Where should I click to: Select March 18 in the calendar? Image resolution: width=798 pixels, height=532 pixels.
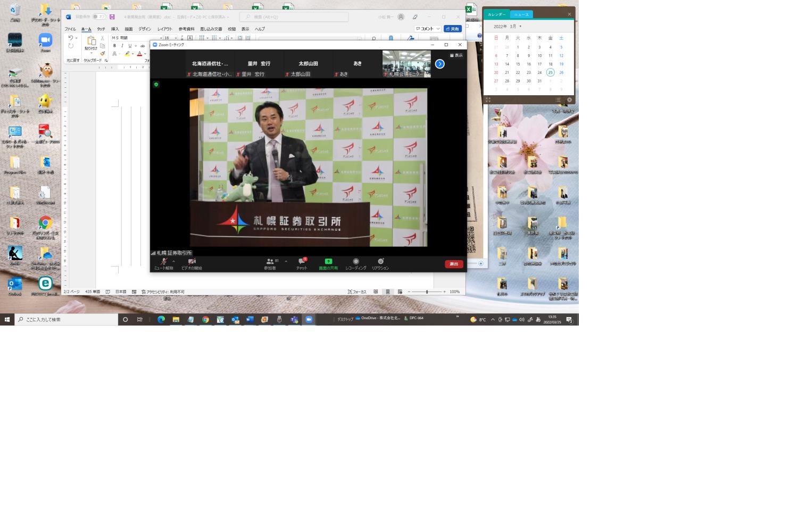click(x=550, y=64)
